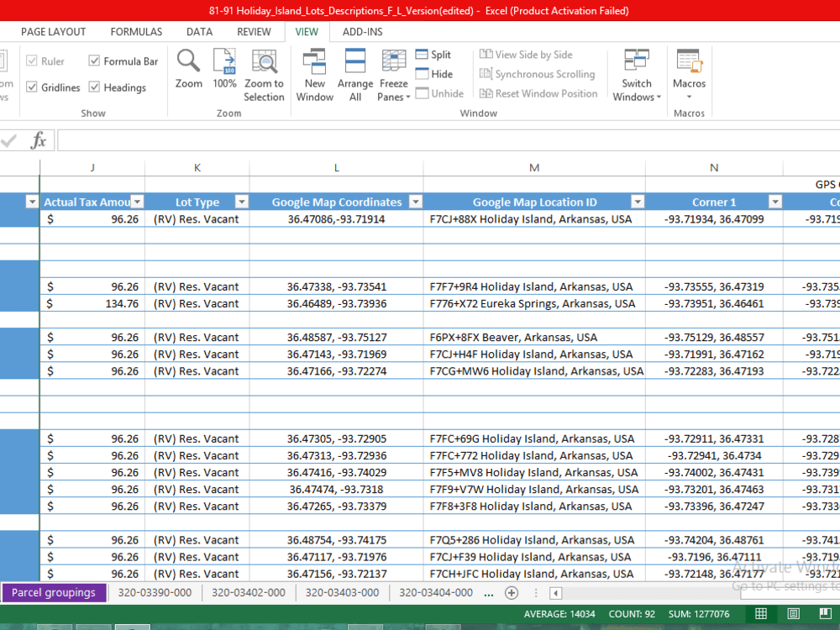Open Google Map Location ID filter dropdown
The width and height of the screenshot is (840, 630).
[638, 202]
